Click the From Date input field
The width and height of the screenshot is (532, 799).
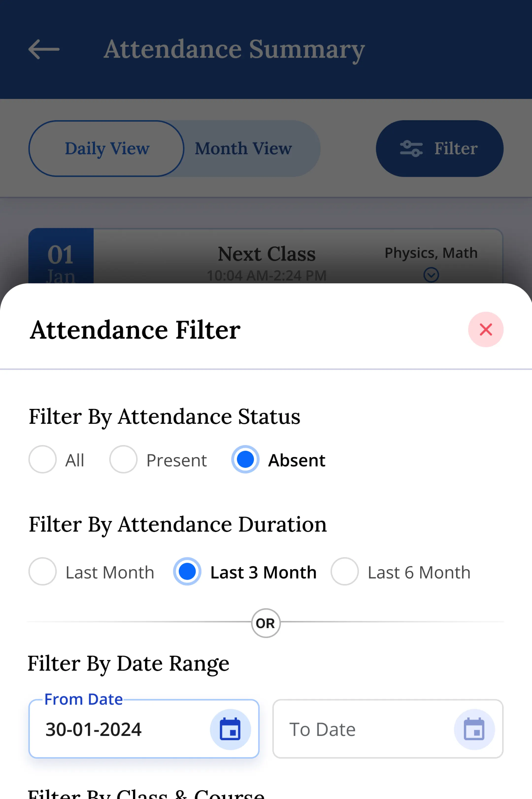[x=119, y=729]
